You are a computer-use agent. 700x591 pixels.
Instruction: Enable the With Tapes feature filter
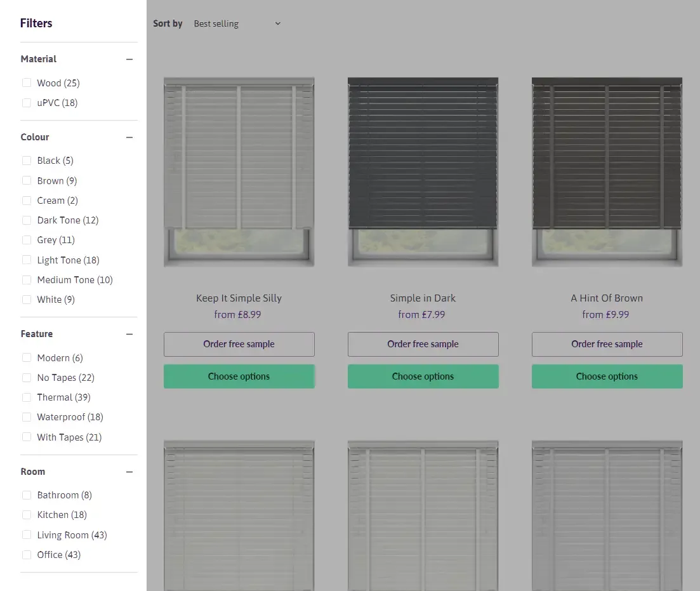click(x=27, y=437)
